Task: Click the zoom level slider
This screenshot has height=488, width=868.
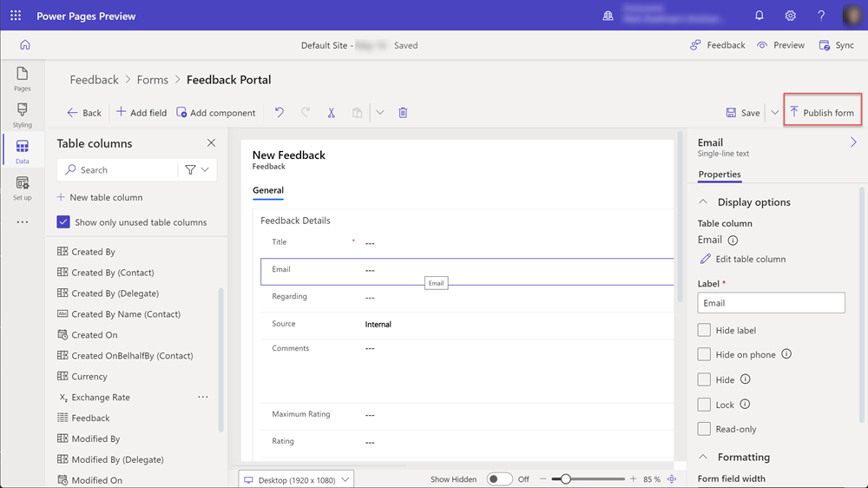Action: point(566,479)
